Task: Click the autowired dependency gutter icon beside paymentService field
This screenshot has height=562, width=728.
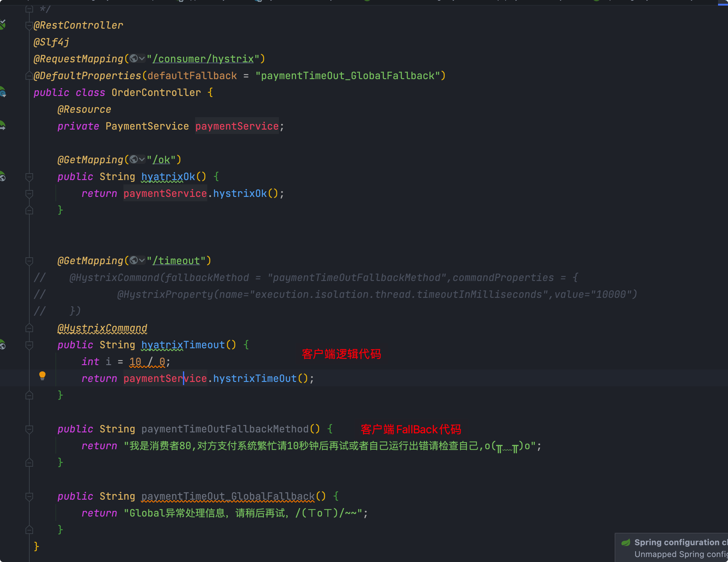Action: [x=2, y=126]
